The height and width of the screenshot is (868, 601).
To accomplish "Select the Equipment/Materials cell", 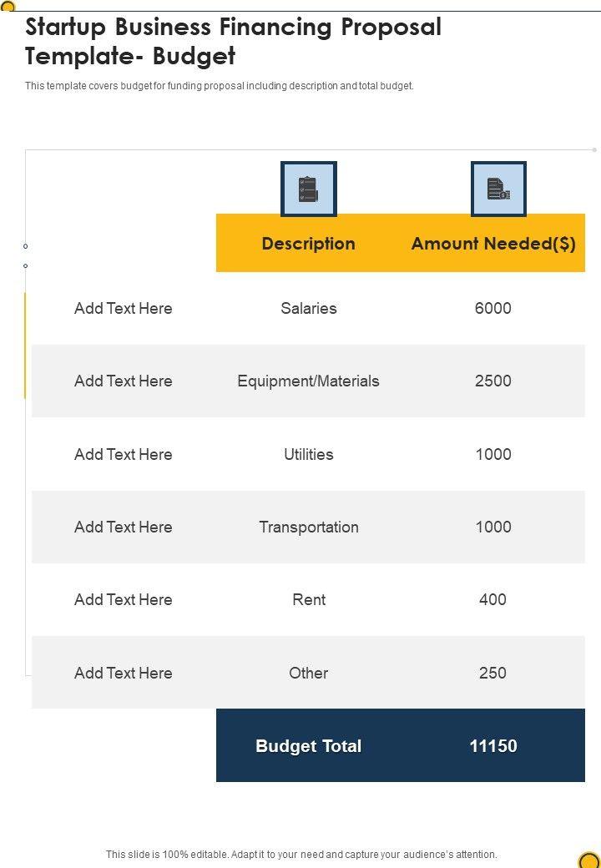I will 308,381.
